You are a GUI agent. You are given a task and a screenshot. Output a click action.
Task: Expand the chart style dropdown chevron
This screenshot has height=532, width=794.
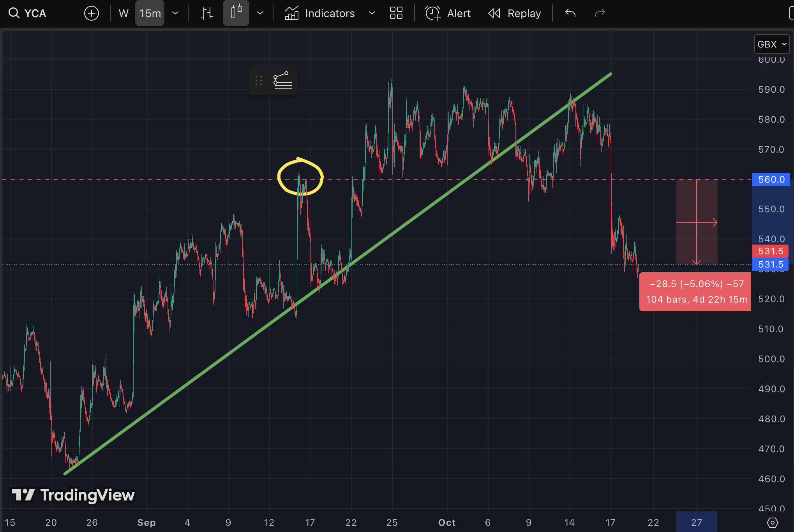[x=260, y=13]
